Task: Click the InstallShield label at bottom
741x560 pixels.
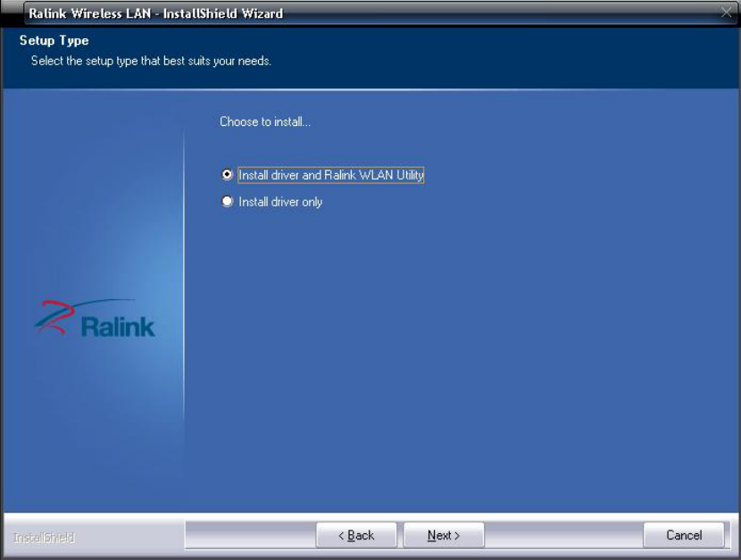Action: coord(44,538)
